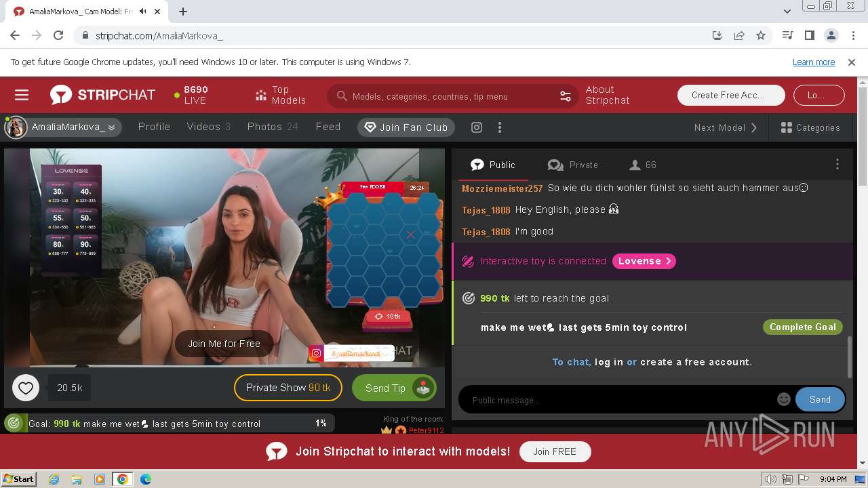The height and width of the screenshot is (488, 868).
Task: Click the address bar URL
Action: click(x=159, y=36)
